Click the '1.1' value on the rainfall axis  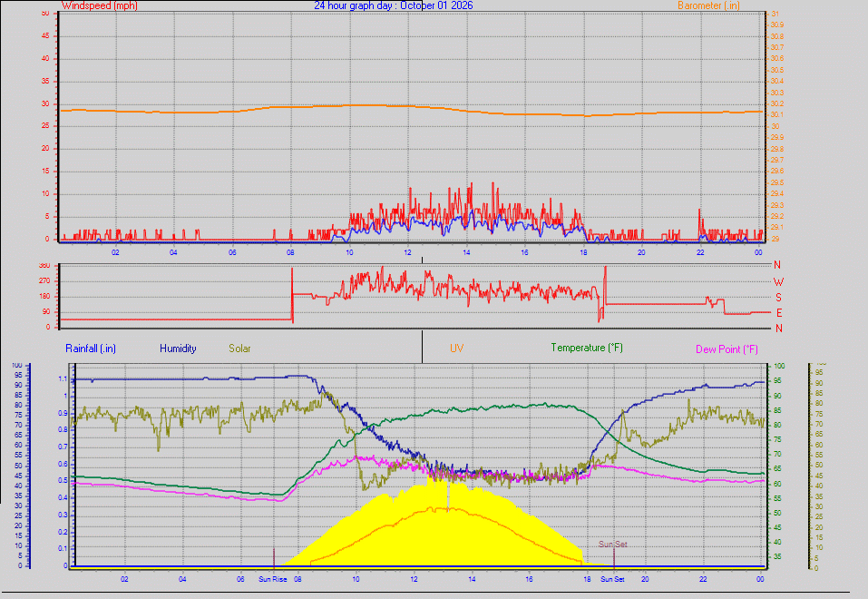click(63, 379)
